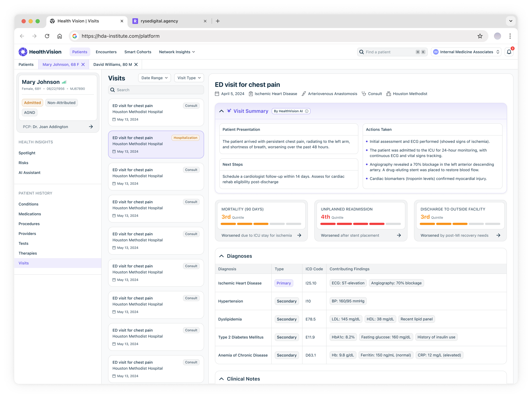Collapse the Visit Summary section
Screen dimensions: 532x398
coord(221,111)
